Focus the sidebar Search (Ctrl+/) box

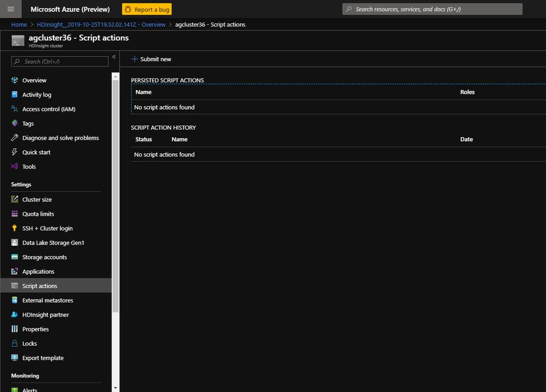point(60,62)
